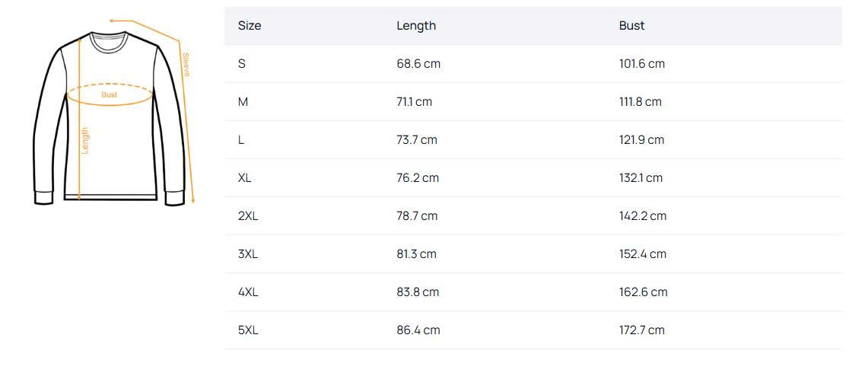Click the Length column header

416,26
